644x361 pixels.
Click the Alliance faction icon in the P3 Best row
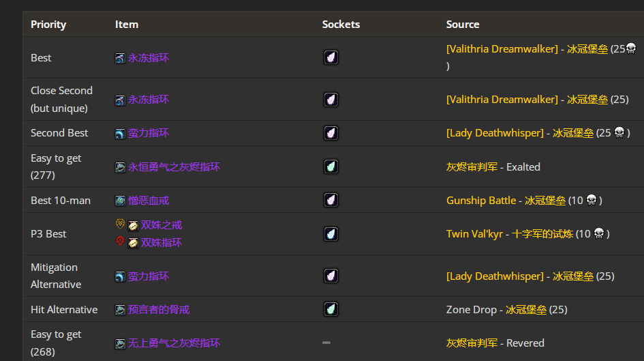point(120,225)
